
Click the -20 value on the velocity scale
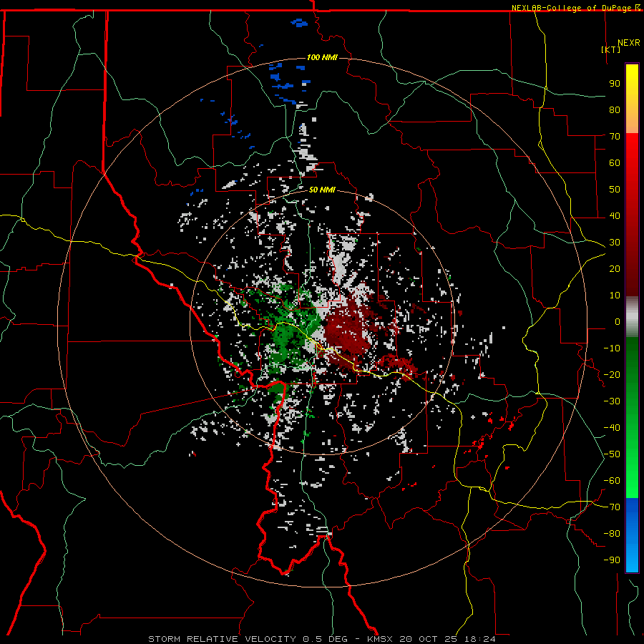pos(612,375)
